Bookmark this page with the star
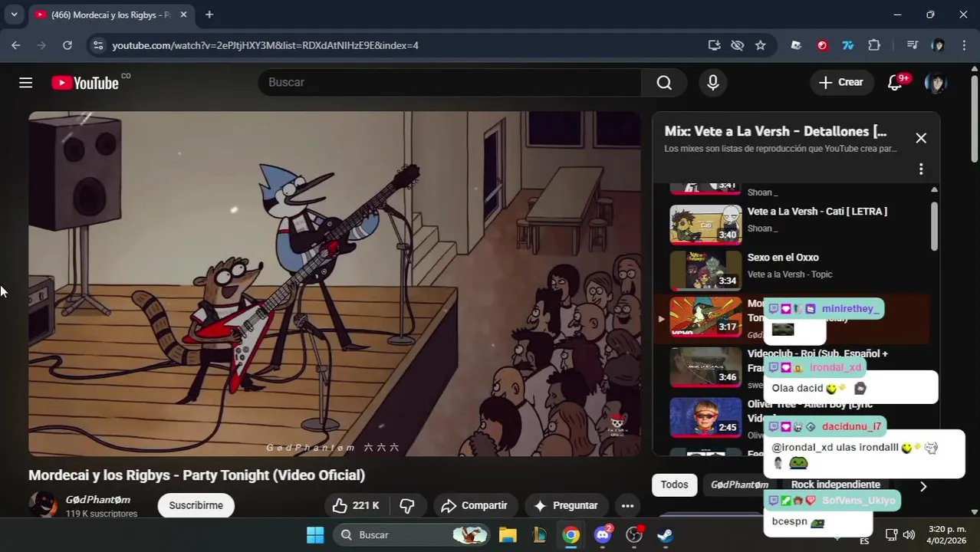The width and height of the screenshot is (980, 552). (760, 45)
